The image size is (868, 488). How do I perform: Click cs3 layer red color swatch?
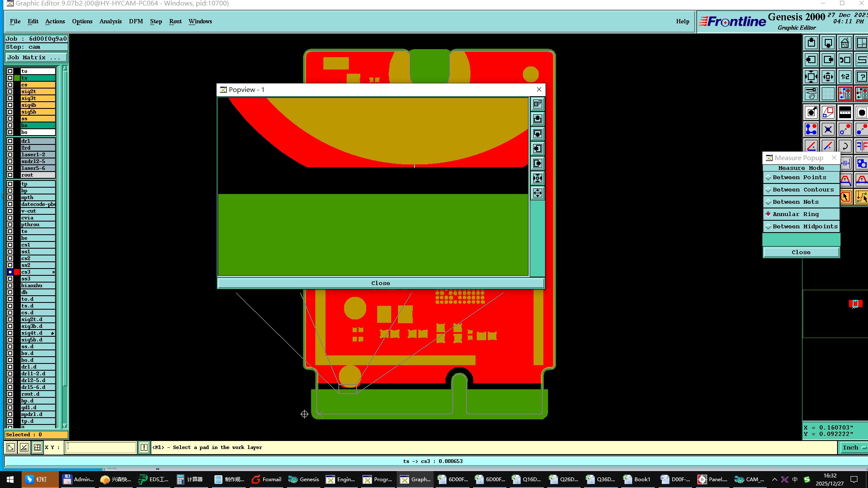[17, 272]
